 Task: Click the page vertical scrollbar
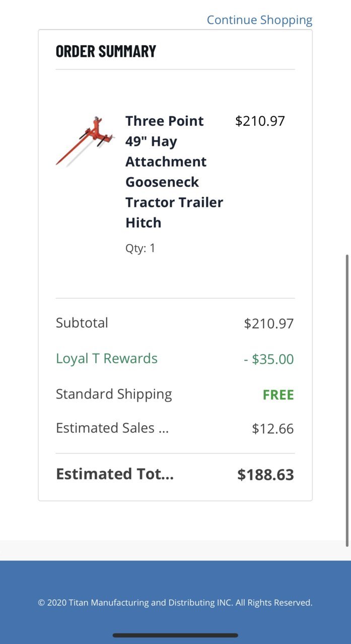pyautogui.click(x=347, y=401)
